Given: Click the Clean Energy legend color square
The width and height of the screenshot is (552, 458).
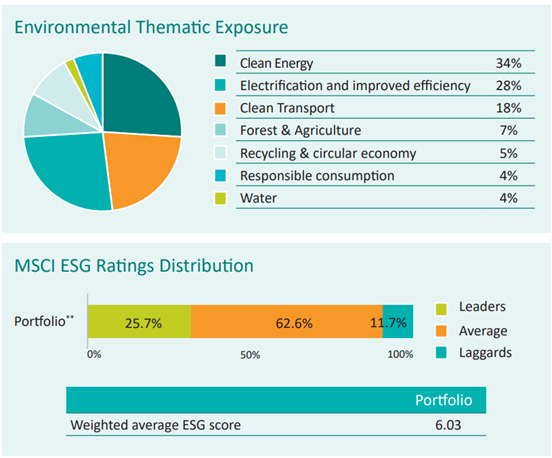Looking at the screenshot, I should tap(220, 61).
